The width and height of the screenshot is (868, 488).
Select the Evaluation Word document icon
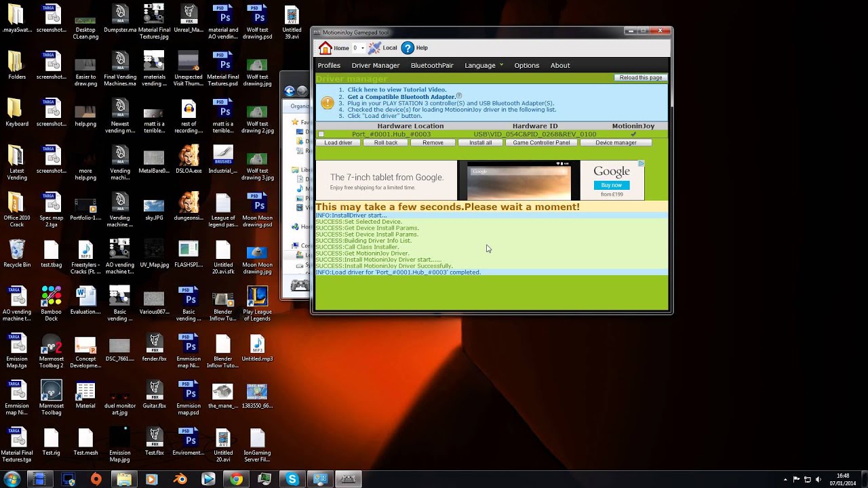85,301
